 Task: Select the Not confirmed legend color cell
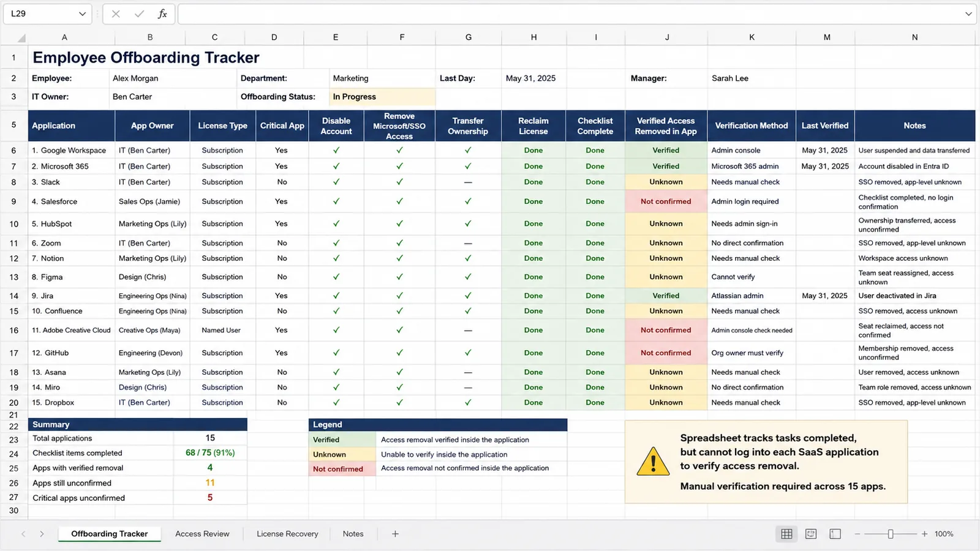(x=342, y=469)
